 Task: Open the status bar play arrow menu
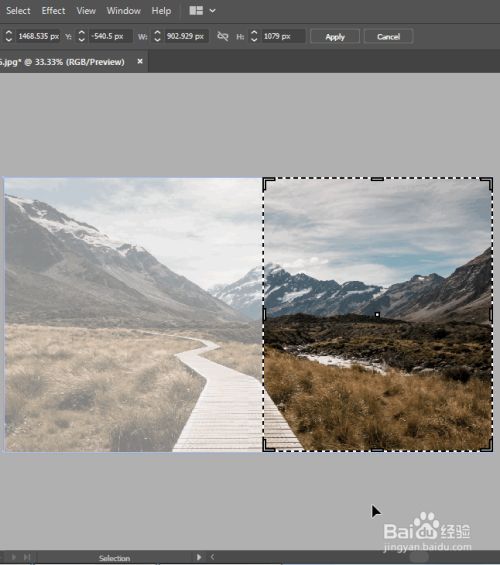coord(199,557)
